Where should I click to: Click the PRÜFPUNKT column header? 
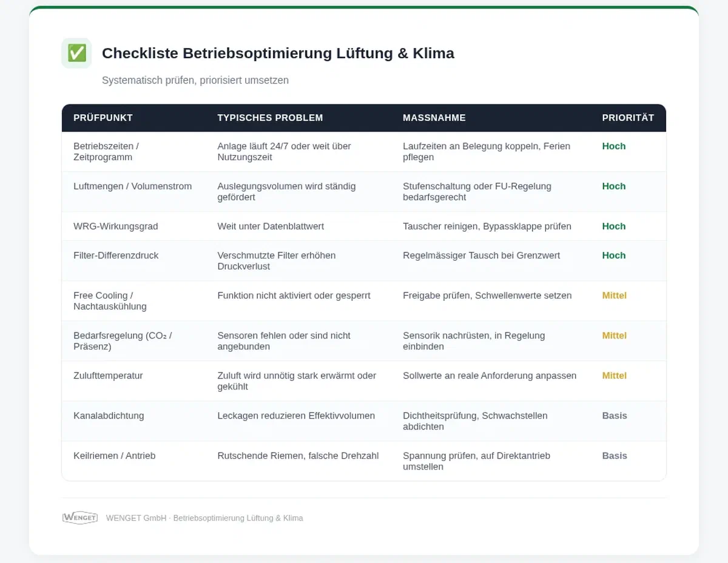(103, 118)
